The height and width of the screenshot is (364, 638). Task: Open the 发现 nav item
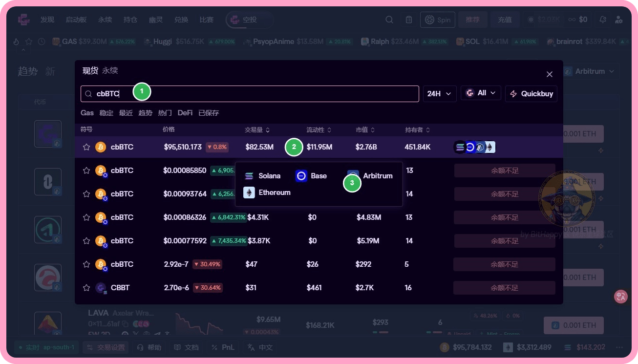47,20
